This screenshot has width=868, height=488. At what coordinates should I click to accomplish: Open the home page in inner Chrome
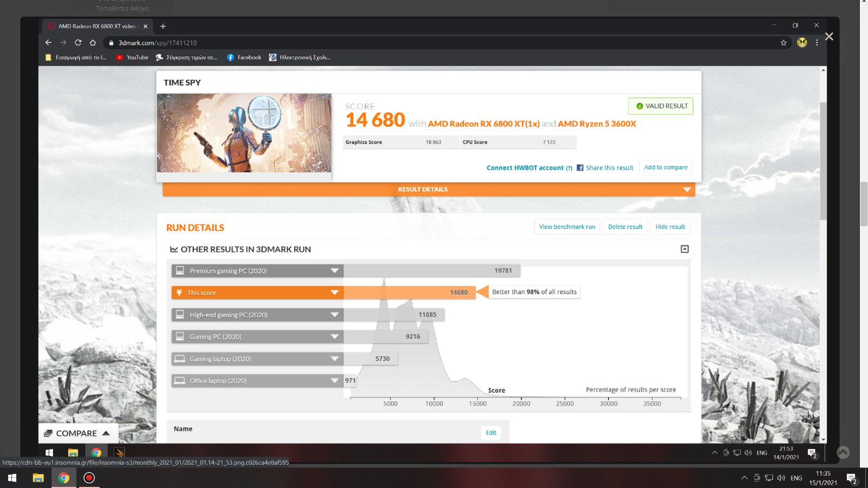click(x=93, y=42)
